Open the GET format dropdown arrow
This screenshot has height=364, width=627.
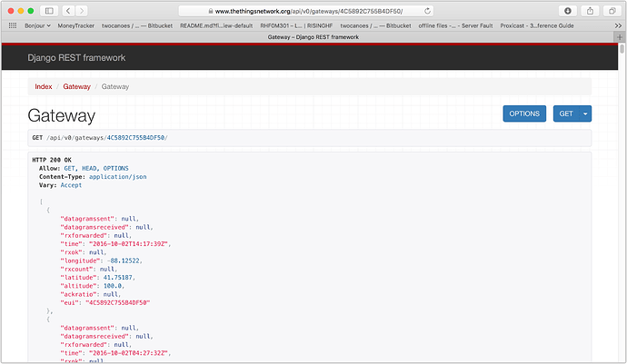click(586, 113)
